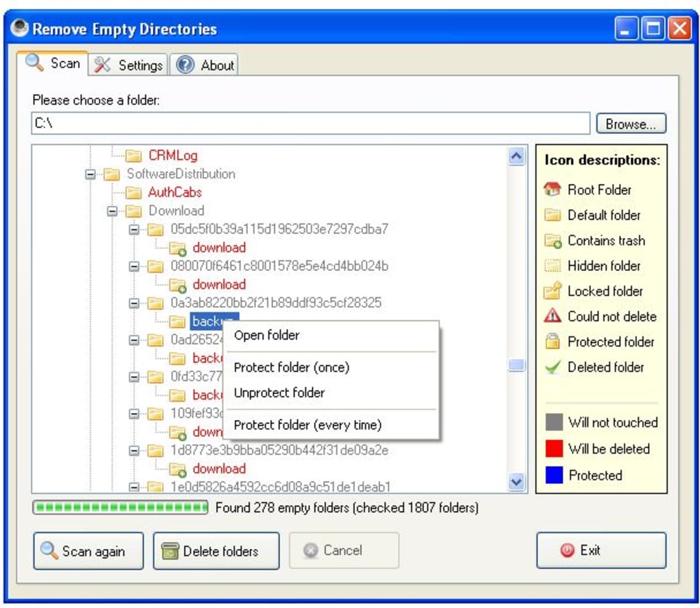The width and height of the screenshot is (700, 608).
Task: Choose Unprotect folder in context menu
Action: (x=279, y=393)
